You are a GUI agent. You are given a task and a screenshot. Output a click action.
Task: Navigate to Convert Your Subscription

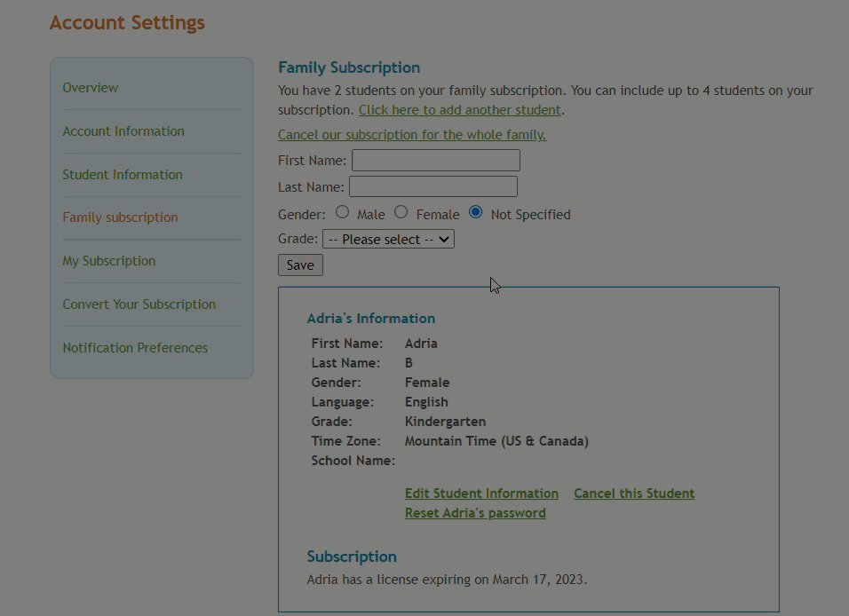[139, 304]
